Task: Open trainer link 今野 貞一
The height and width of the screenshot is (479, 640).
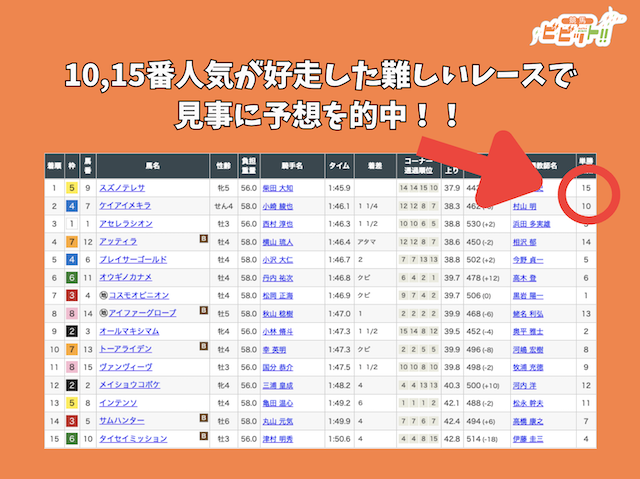Action: (x=528, y=260)
